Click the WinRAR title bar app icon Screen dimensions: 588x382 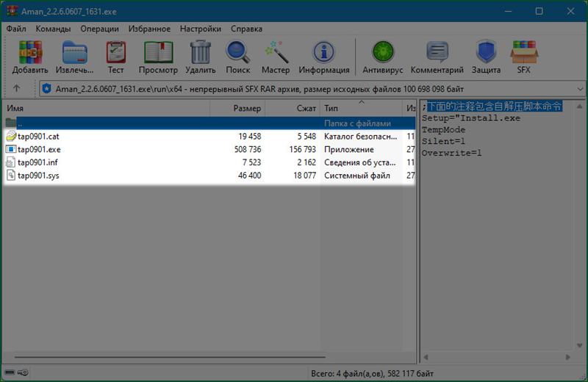[x=12, y=11]
